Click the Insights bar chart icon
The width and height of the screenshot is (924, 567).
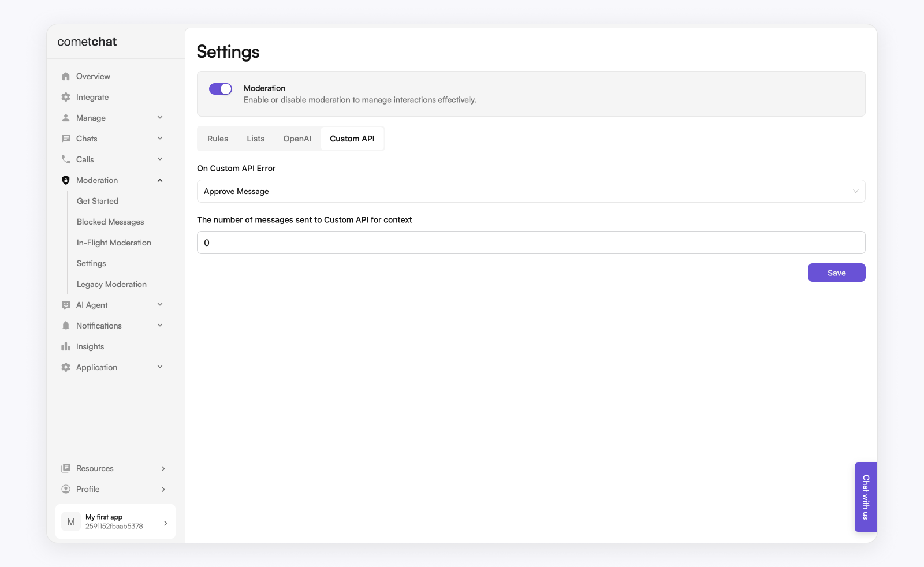pyautogui.click(x=66, y=346)
